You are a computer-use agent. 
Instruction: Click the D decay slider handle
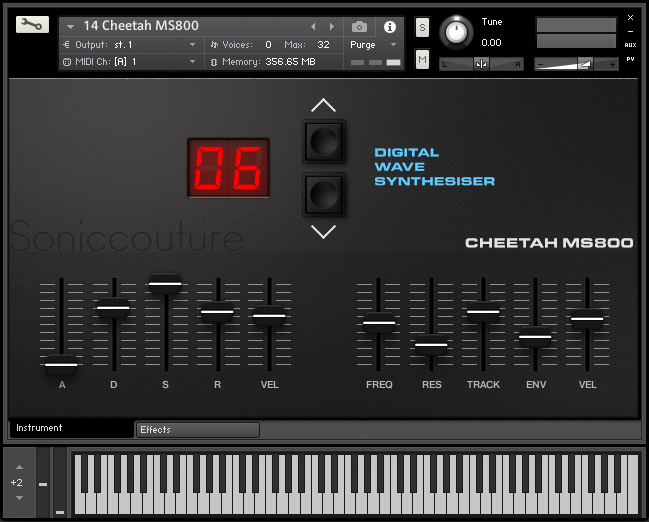[x=113, y=308]
